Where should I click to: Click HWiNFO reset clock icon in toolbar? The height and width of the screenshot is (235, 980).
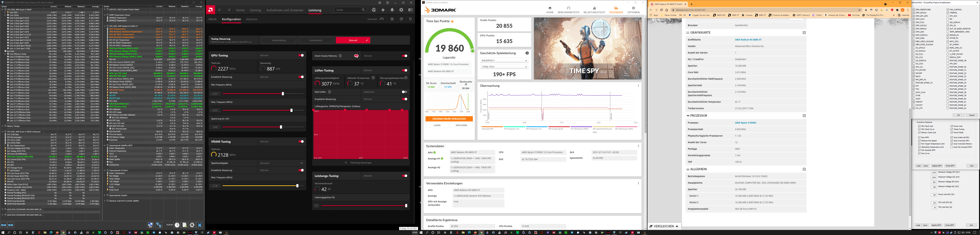177,225
